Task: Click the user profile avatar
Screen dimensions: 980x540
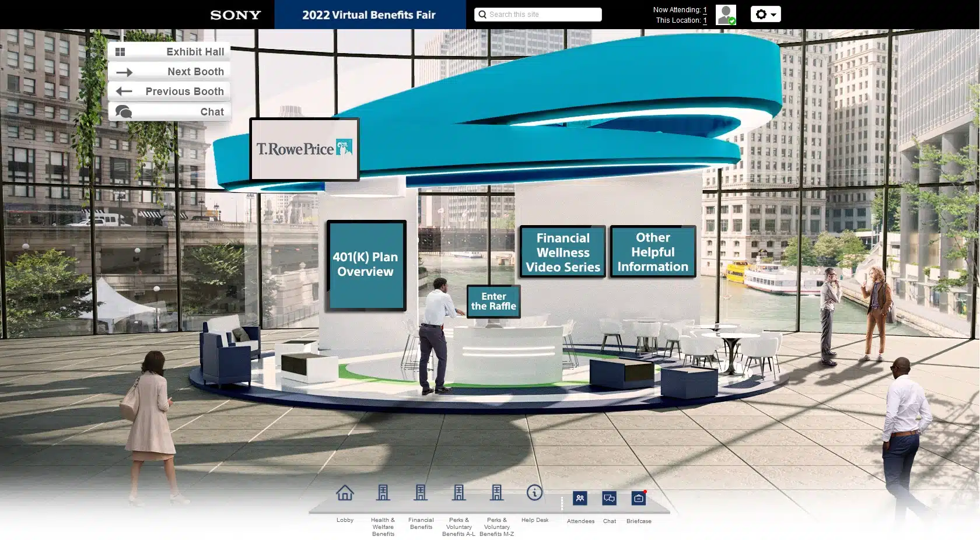Action: point(726,15)
